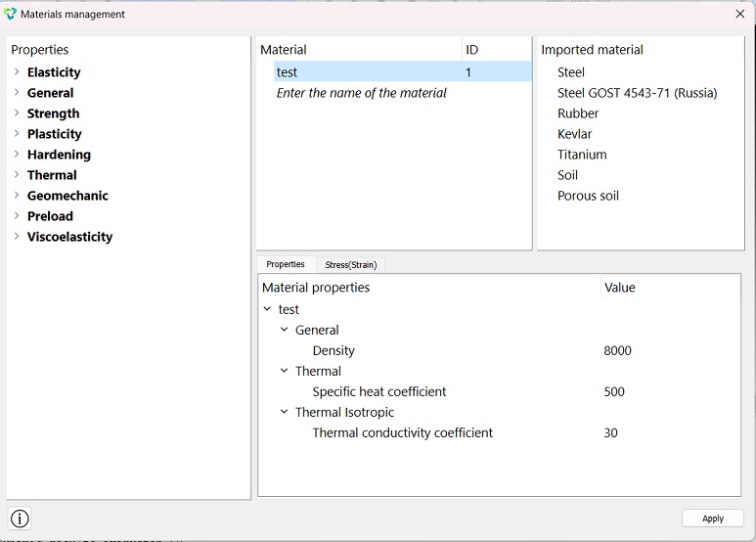Click the Apply button

[713, 519]
